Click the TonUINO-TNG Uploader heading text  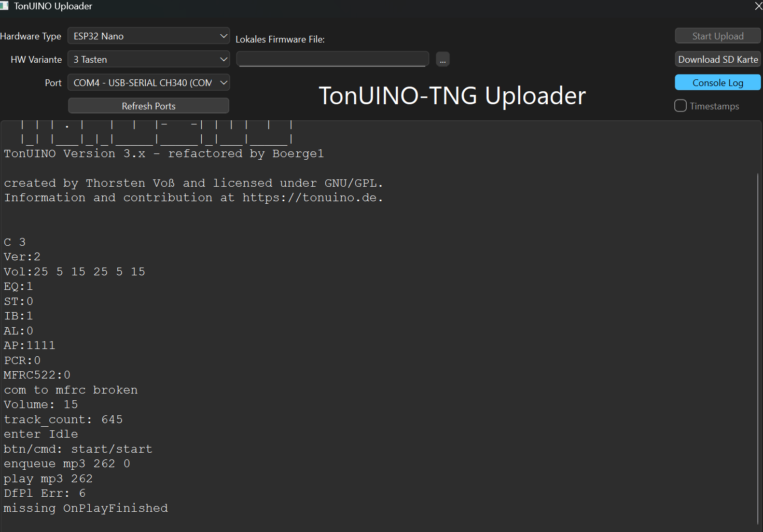click(452, 96)
